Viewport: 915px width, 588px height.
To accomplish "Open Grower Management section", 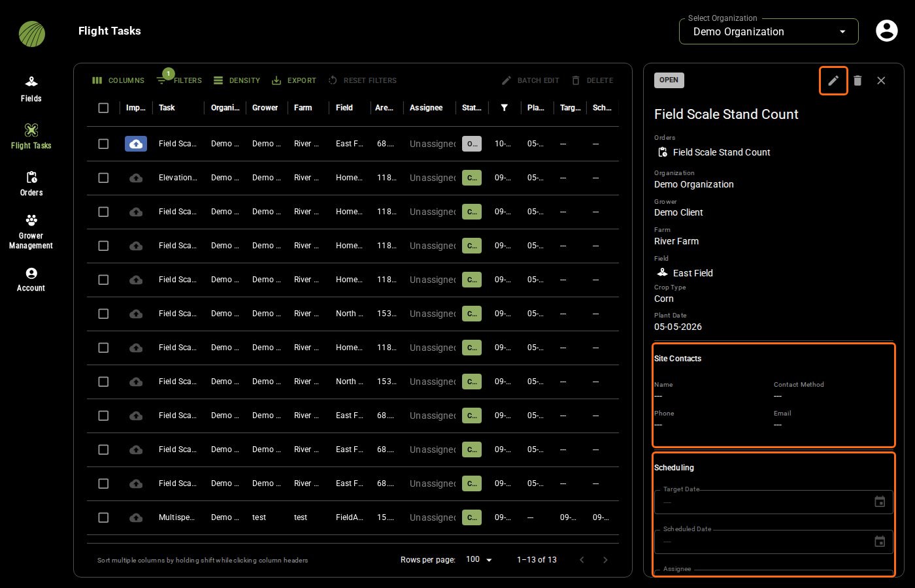I will 31,231.
